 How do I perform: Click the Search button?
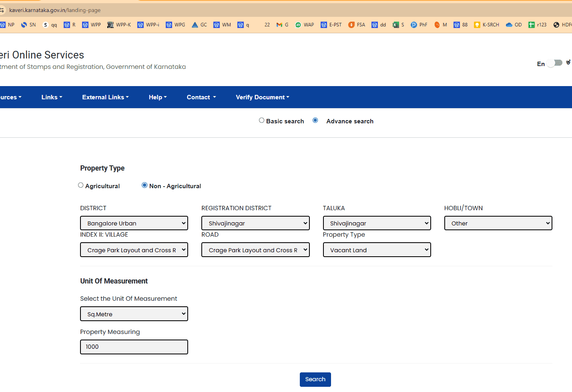coord(315,379)
